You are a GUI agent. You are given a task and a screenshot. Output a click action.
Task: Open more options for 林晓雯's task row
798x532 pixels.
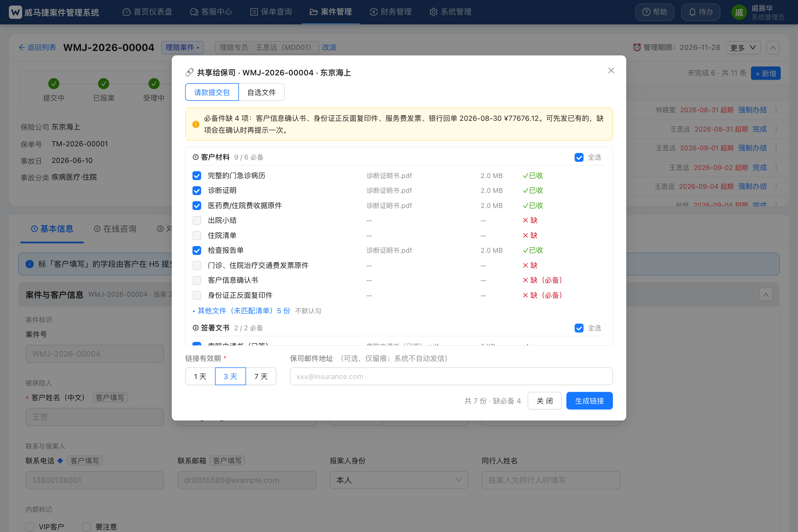[x=776, y=110]
